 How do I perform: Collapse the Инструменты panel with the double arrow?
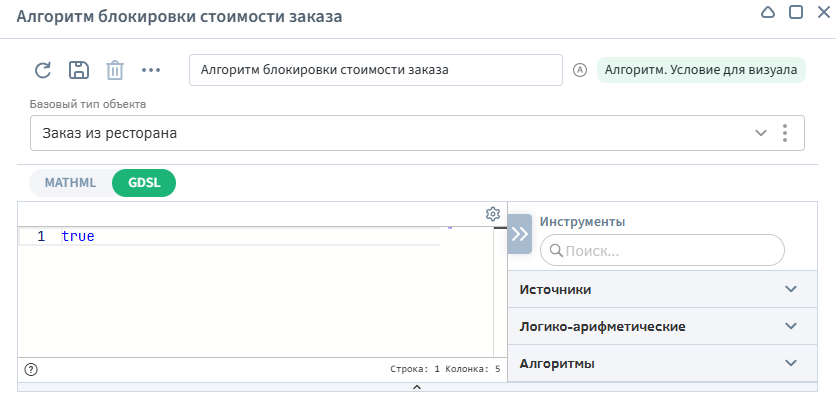tap(520, 234)
